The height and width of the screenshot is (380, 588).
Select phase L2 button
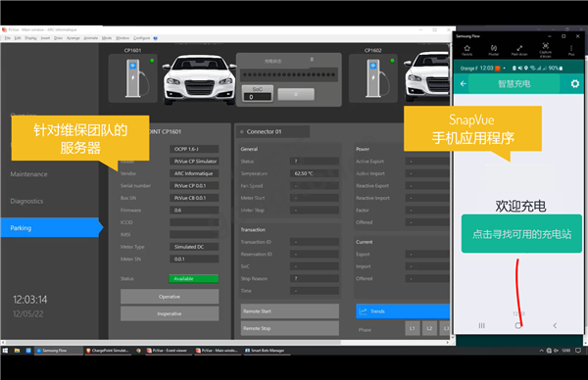coord(429,328)
